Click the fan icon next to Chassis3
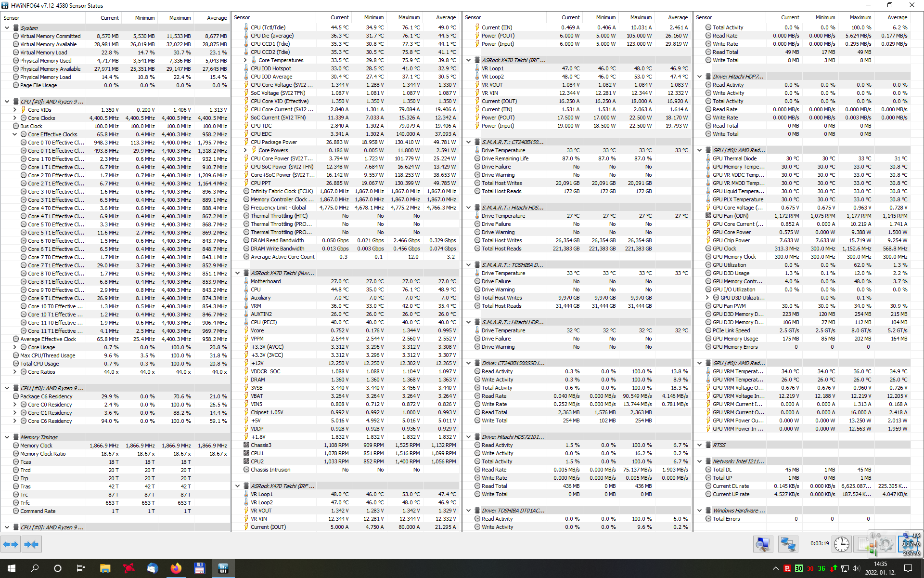This screenshot has width=924, height=578. point(246,445)
